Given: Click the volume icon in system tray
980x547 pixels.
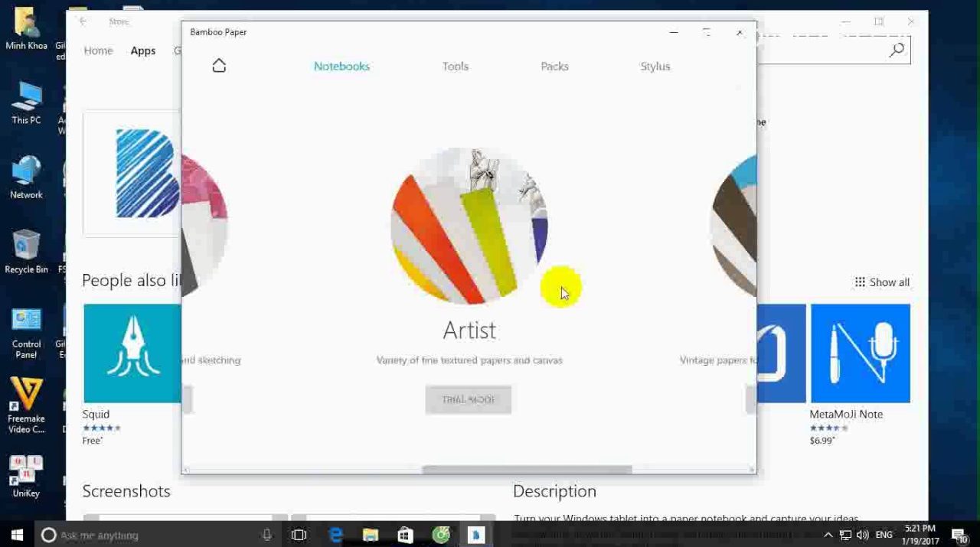Looking at the screenshot, I should [x=863, y=535].
